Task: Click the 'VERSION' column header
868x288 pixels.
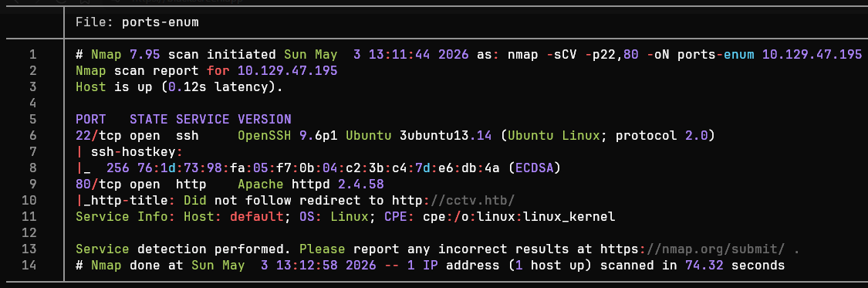Action: (x=265, y=119)
